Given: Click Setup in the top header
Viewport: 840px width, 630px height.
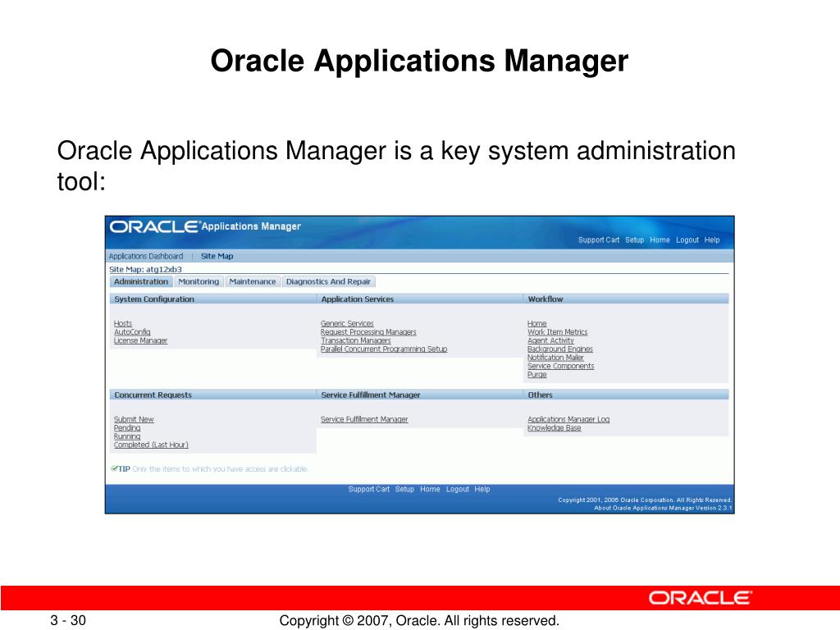Looking at the screenshot, I should (x=634, y=240).
